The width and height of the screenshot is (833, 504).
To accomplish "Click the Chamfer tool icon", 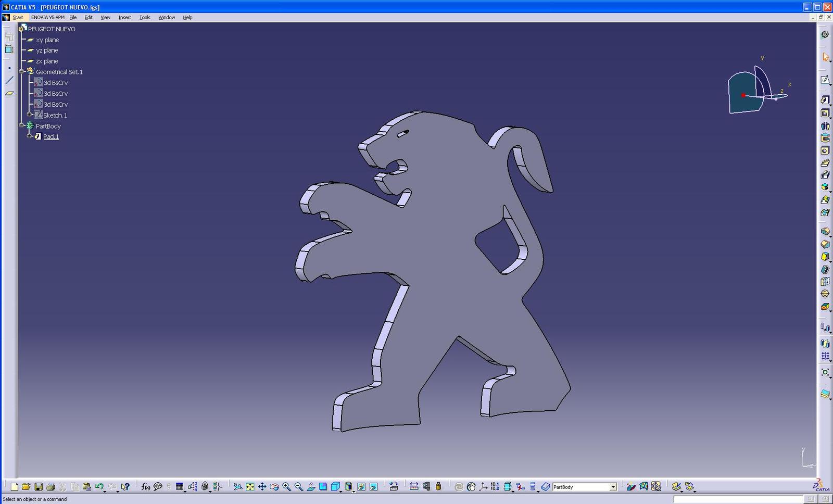I will click(x=825, y=244).
